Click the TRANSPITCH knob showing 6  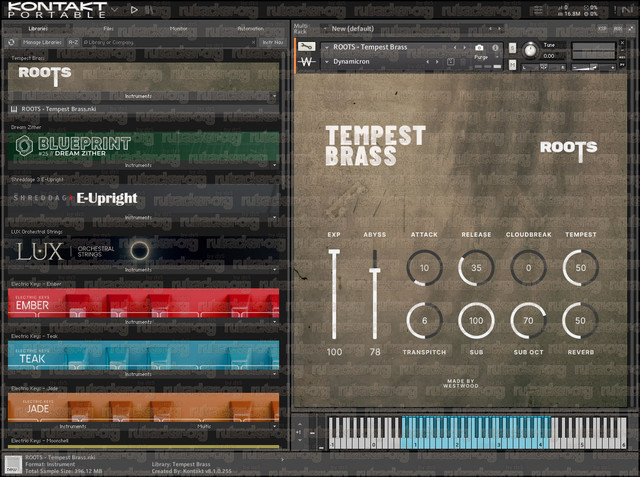[x=424, y=320]
